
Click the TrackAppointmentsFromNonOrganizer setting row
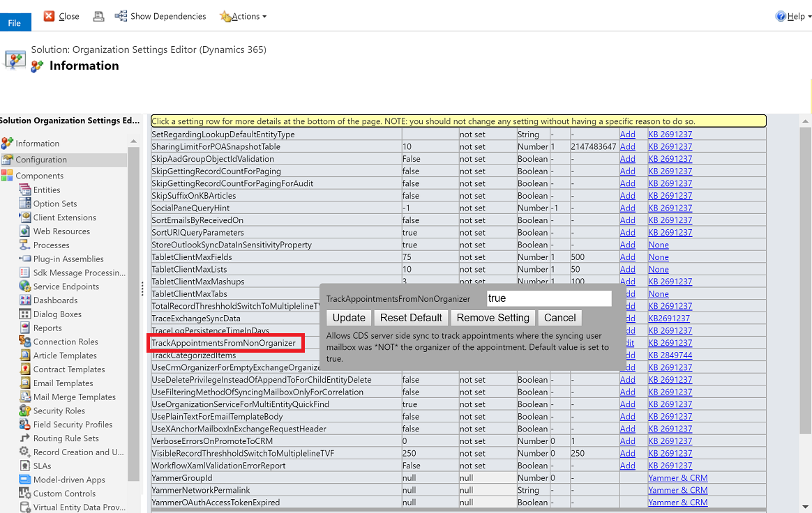[225, 343]
